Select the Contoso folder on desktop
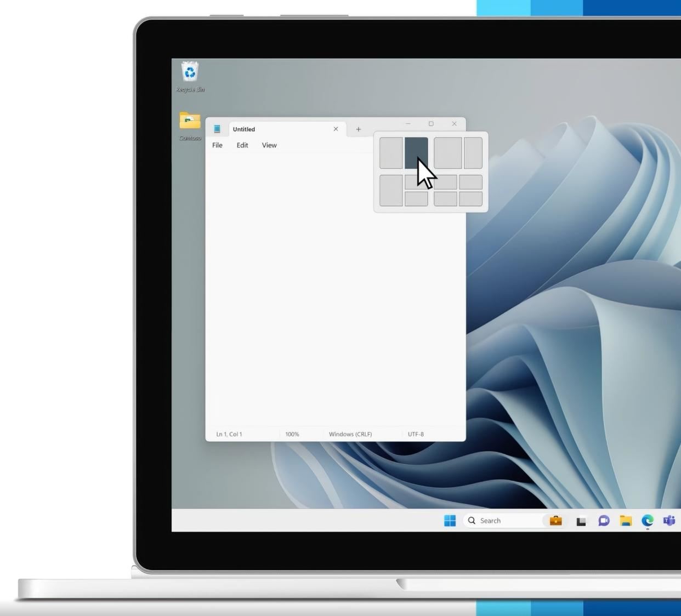681x616 pixels. (190, 122)
